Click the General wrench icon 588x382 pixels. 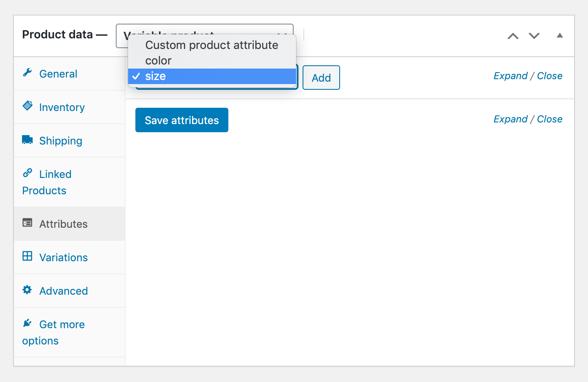click(27, 73)
